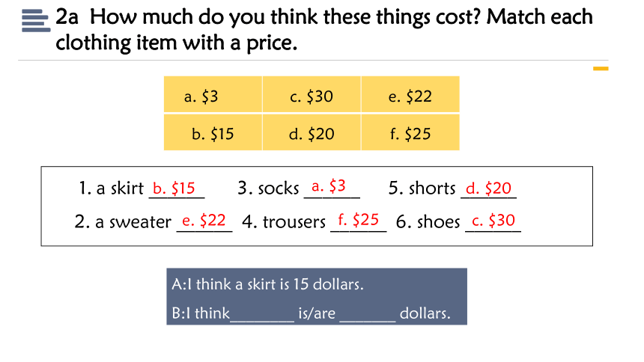The height and width of the screenshot is (362, 644).
Task: Click the shorts answer blank d. $20
Action: pos(489,189)
